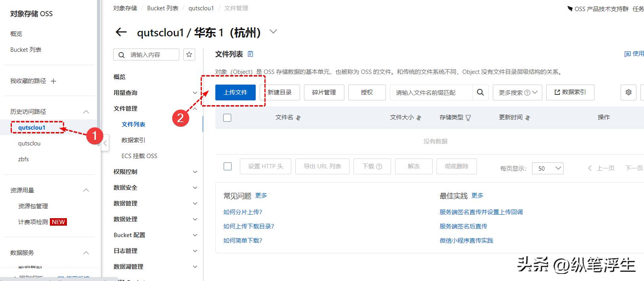644x281 pixels.
Task: Click the 彻底删除 button
Action: 457,166
